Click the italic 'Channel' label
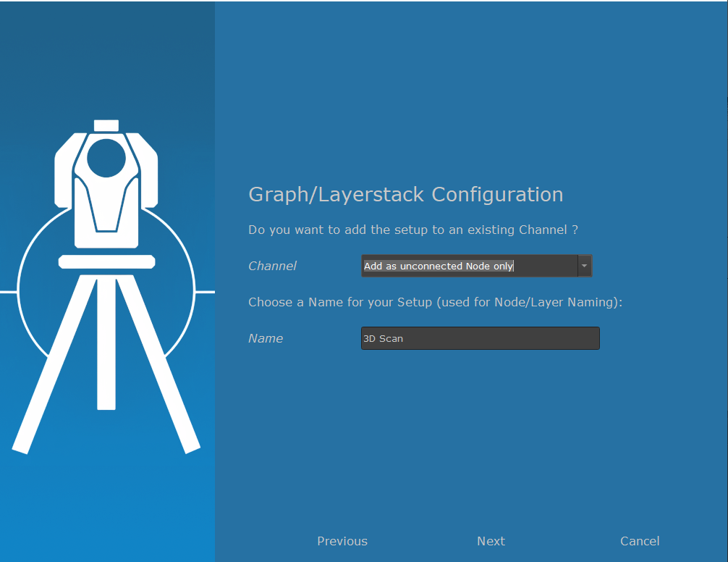 [272, 266]
